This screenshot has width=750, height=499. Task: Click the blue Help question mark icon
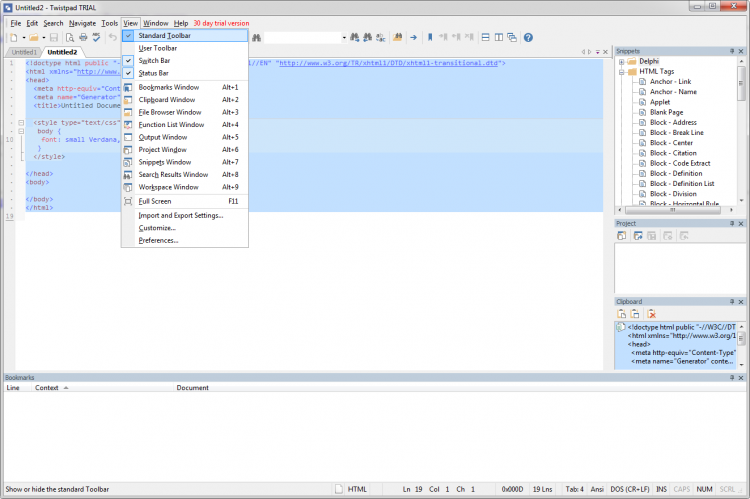pyautogui.click(x=528, y=37)
